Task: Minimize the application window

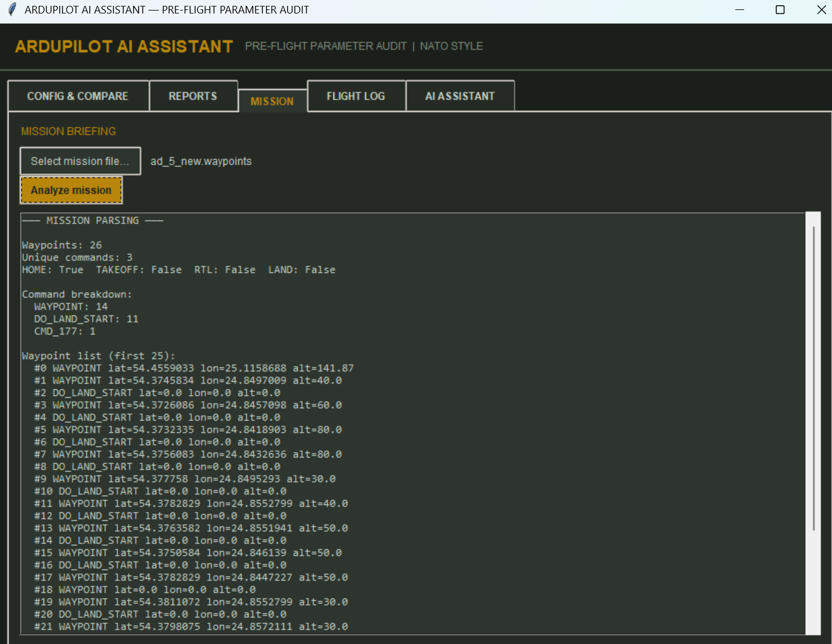Action: click(x=739, y=10)
